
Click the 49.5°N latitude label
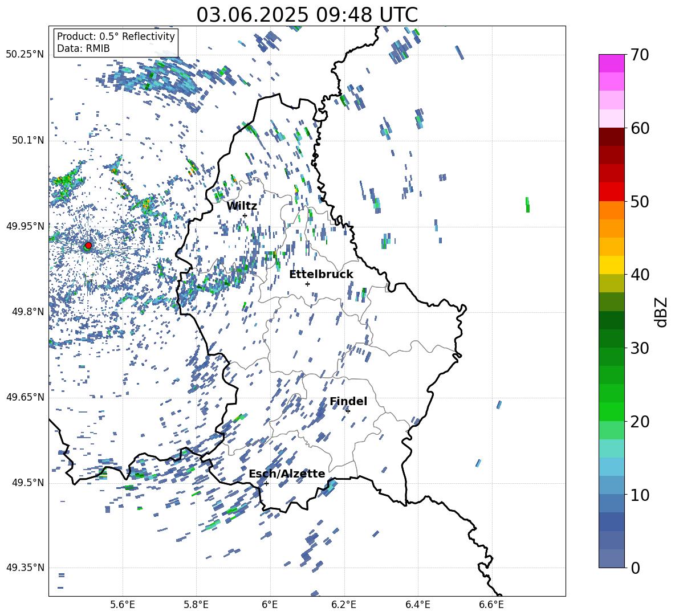click(x=28, y=483)
